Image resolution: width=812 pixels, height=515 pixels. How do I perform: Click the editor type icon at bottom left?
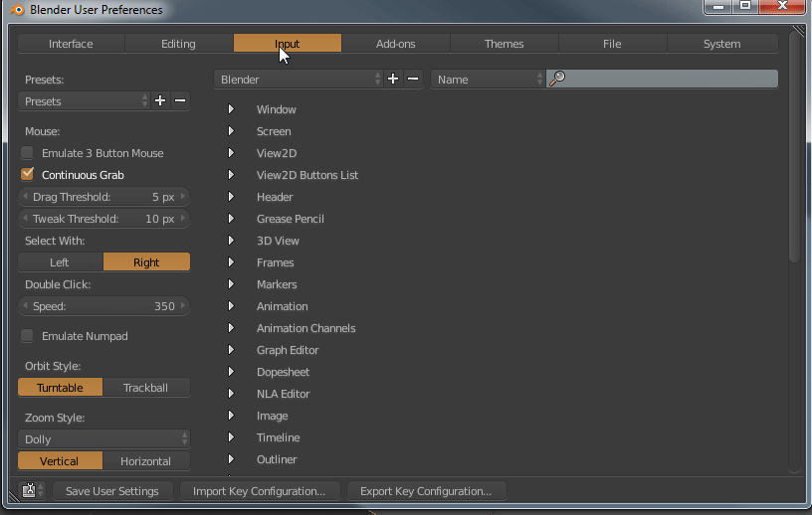(x=30, y=490)
